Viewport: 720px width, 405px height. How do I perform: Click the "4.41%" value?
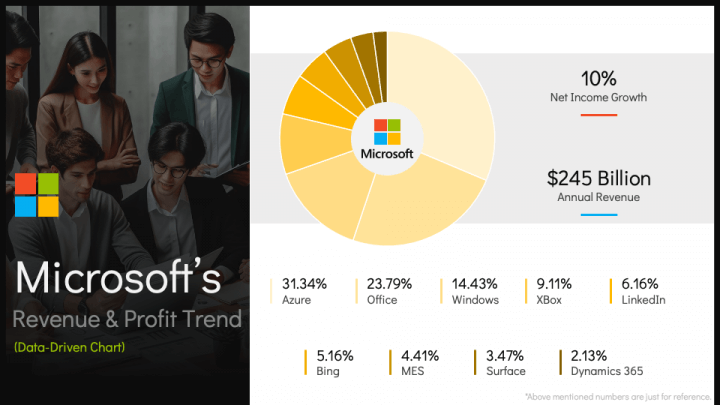coord(420,356)
